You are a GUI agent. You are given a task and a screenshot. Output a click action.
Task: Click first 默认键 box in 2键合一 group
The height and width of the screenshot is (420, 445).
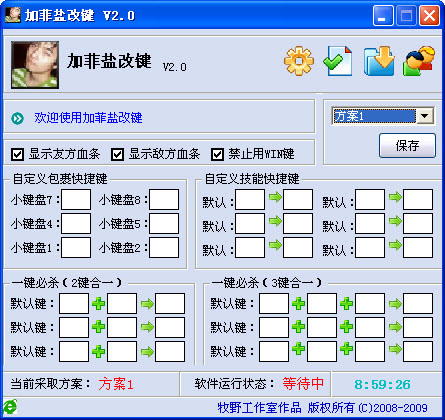74,304
